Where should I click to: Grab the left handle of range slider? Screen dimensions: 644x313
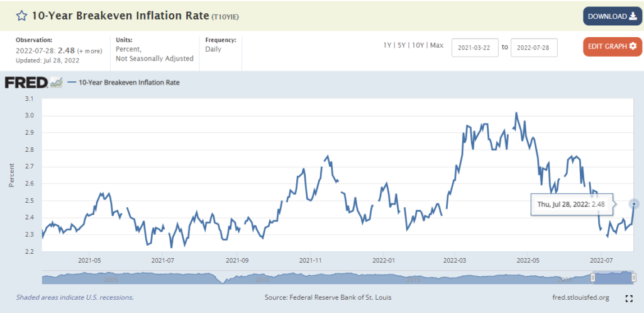click(592, 278)
